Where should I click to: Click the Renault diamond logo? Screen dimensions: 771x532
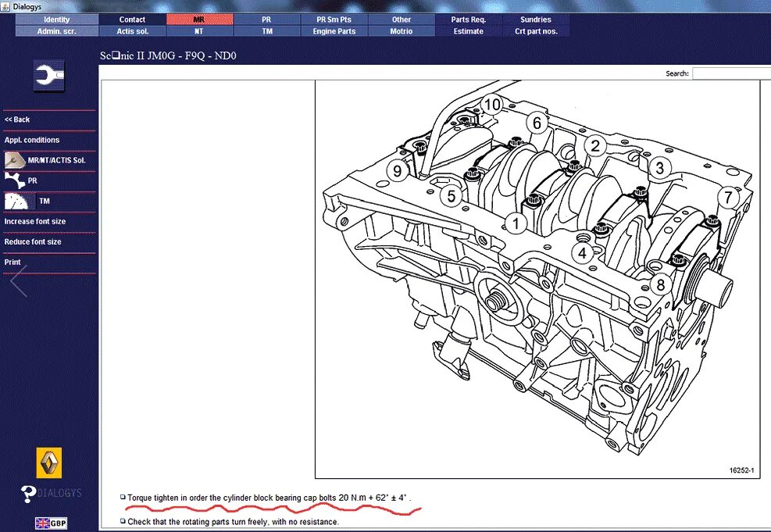point(49,462)
